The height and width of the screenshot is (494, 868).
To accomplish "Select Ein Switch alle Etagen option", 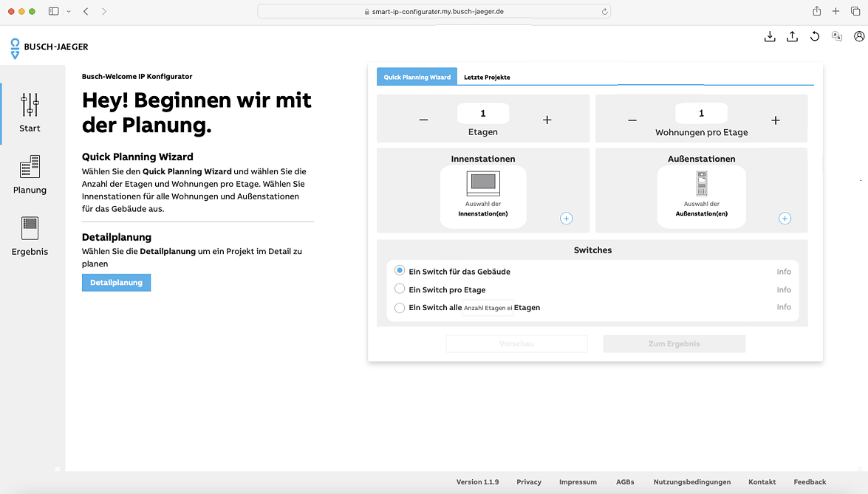I will 400,308.
